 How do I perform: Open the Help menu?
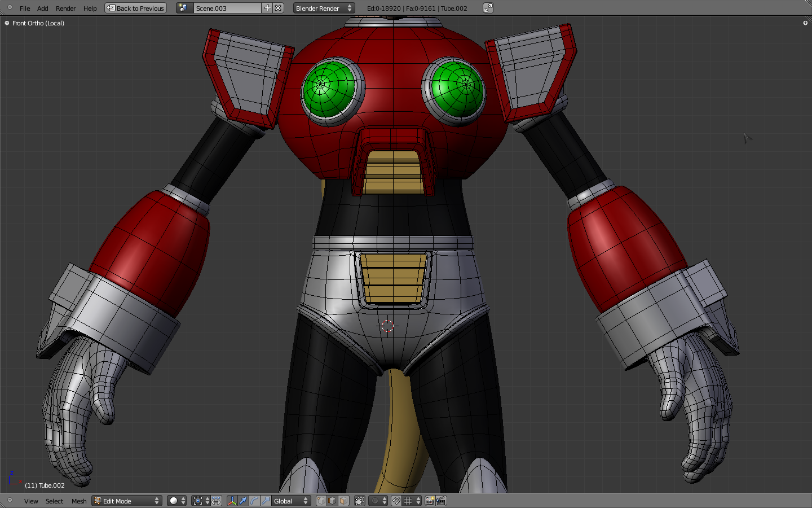(x=90, y=8)
